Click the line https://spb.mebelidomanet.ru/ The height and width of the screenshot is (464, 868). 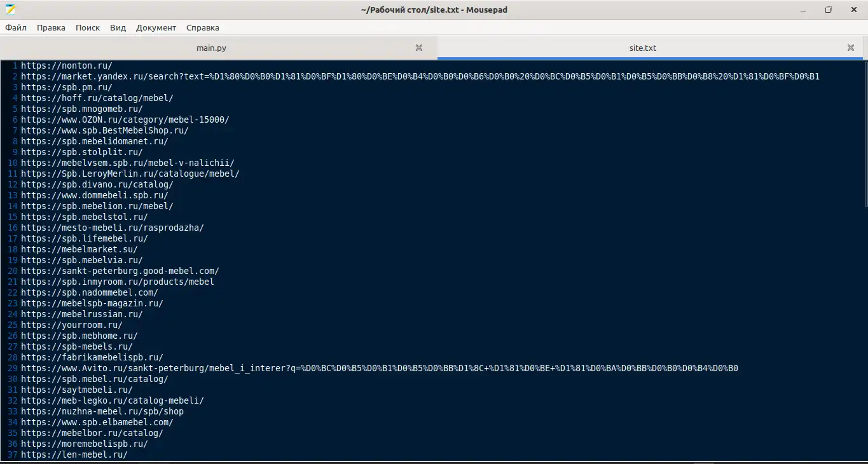pos(95,141)
